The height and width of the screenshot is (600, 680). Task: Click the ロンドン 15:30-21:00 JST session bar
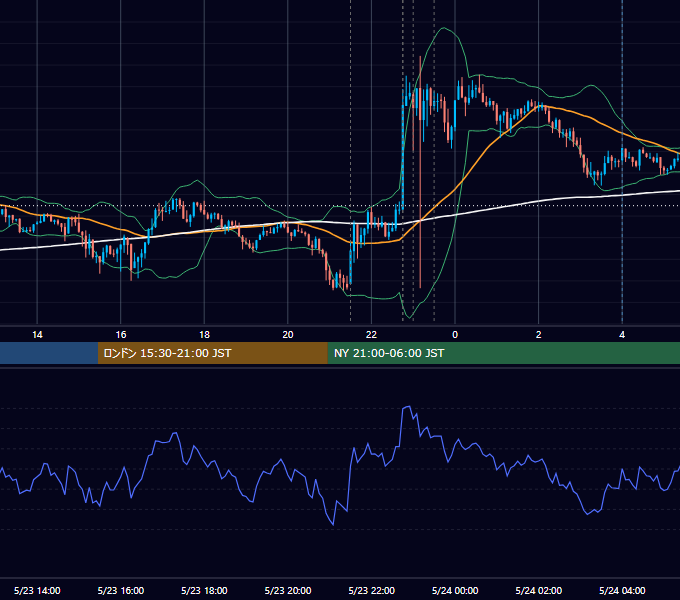pyautogui.click(x=212, y=353)
